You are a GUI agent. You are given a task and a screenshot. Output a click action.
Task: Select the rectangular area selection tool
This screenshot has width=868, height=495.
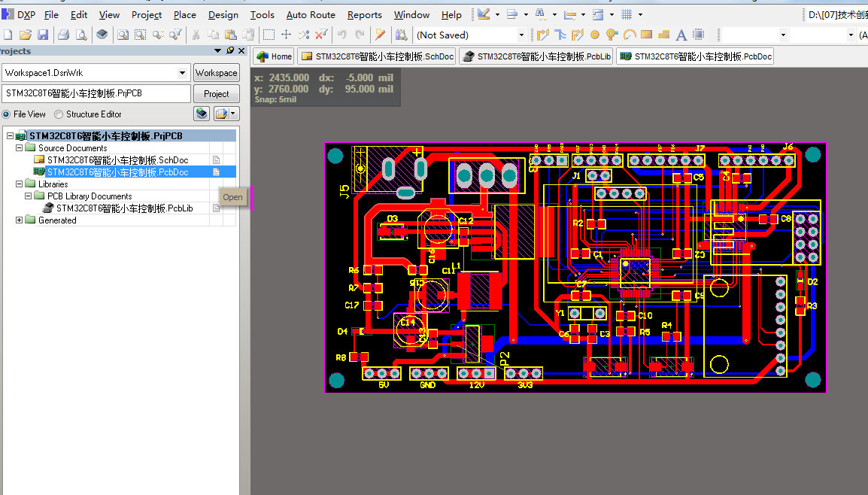click(x=269, y=35)
